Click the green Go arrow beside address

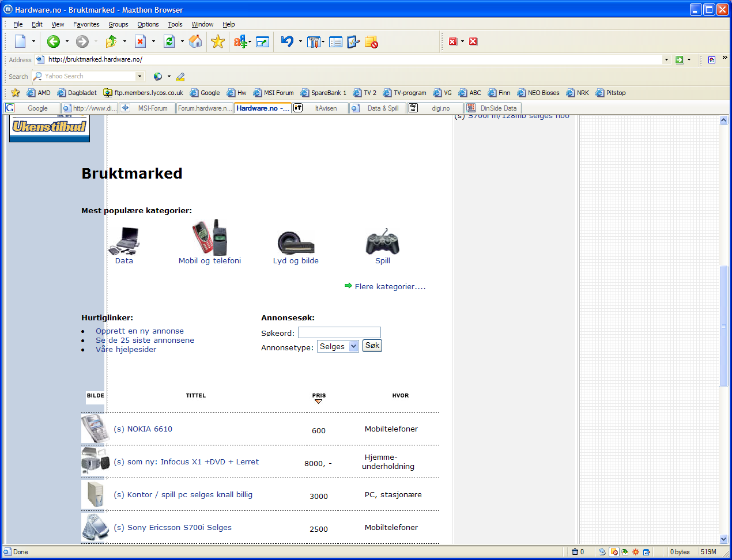pos(680,59)
